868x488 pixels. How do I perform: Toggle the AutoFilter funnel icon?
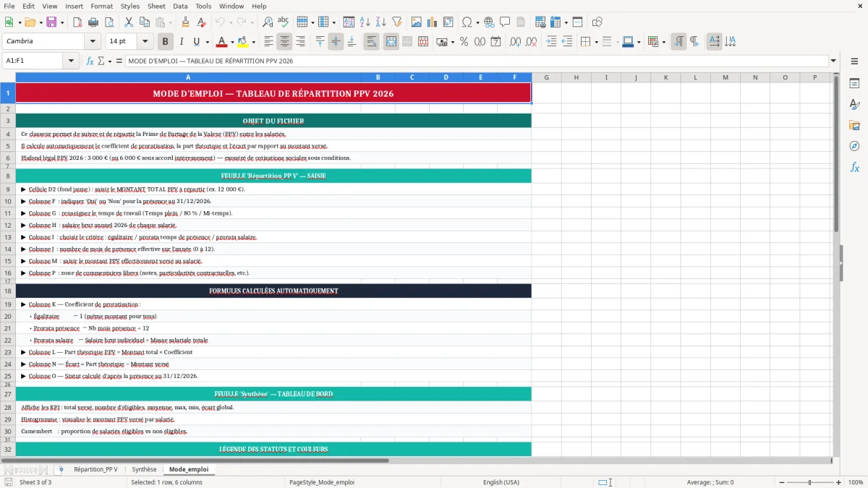(x=397, y=22)
